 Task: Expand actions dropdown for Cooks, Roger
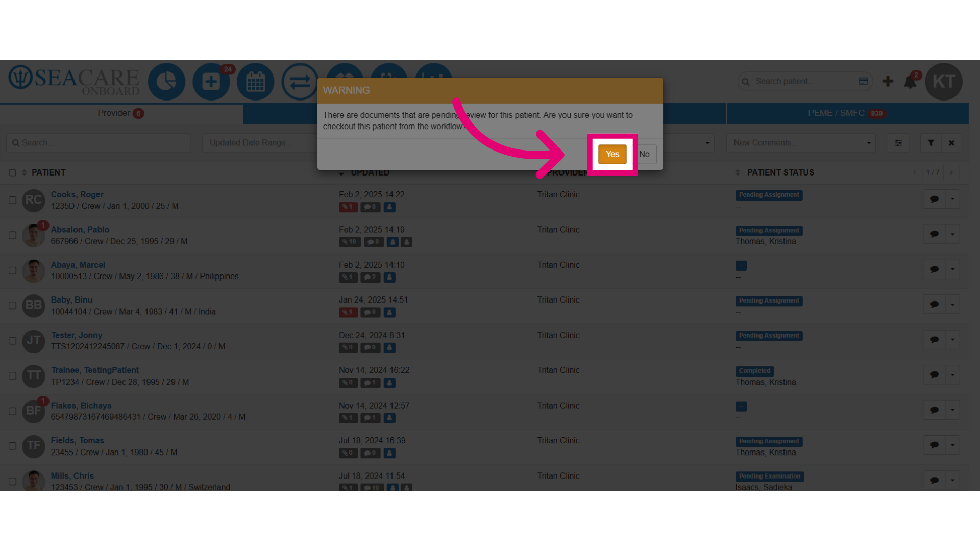pyautogui.click(x=952, y=199)
